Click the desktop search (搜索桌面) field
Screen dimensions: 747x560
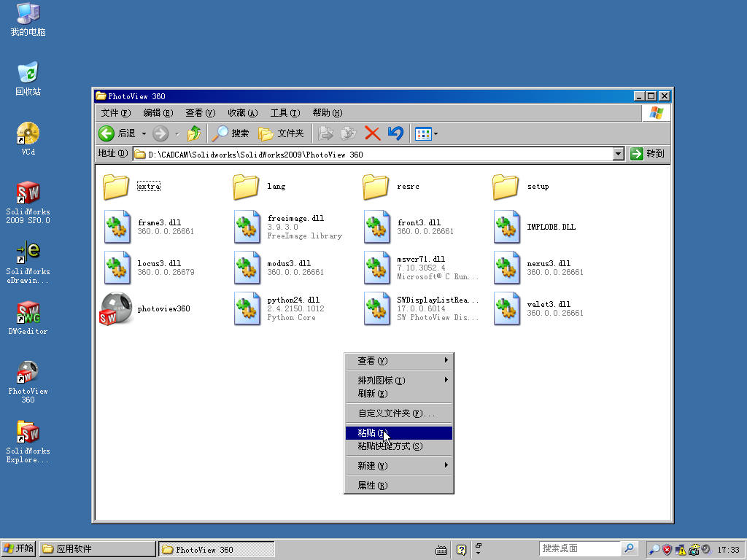[580, 548]
